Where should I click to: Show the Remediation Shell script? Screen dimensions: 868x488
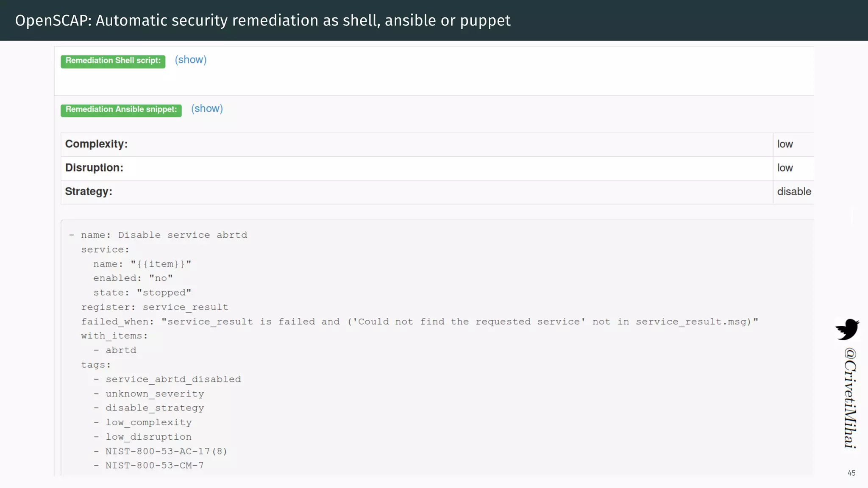(x=191, y=60)
